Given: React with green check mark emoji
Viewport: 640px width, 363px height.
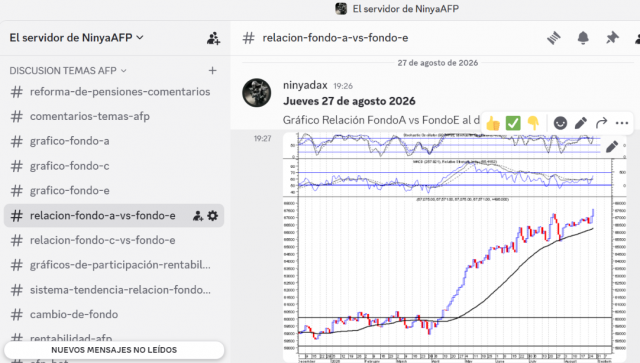Looking at the screenshot, I should 513,123.
